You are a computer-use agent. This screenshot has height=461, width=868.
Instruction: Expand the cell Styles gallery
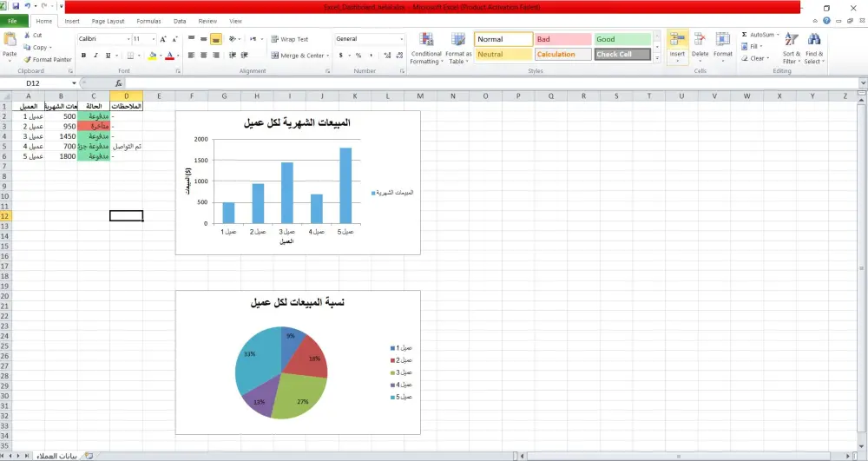point(657,57)
